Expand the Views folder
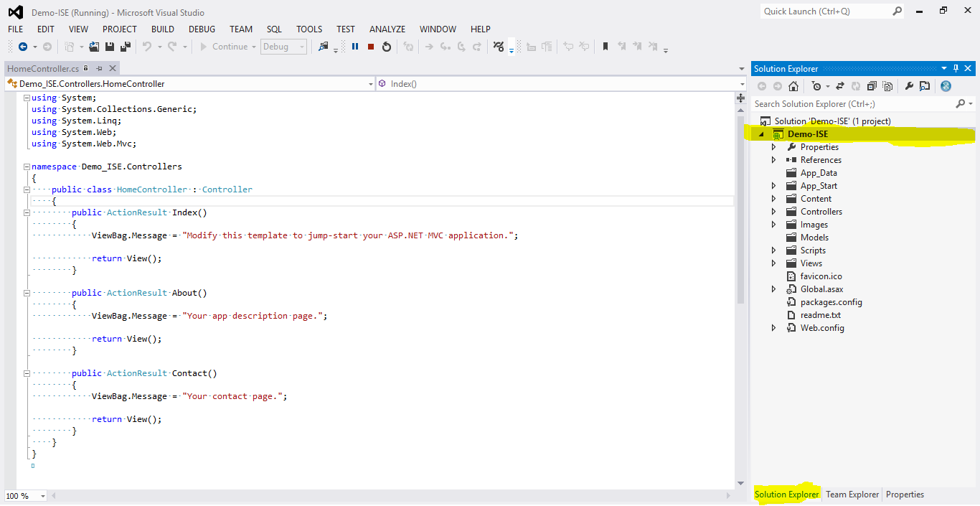980x506 pixels. coord(773,263)
